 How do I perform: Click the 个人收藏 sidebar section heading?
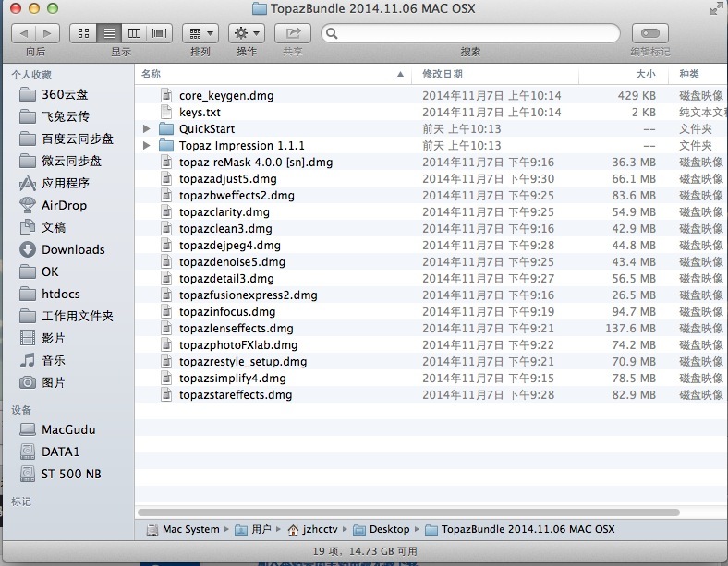tap(31, 75)
